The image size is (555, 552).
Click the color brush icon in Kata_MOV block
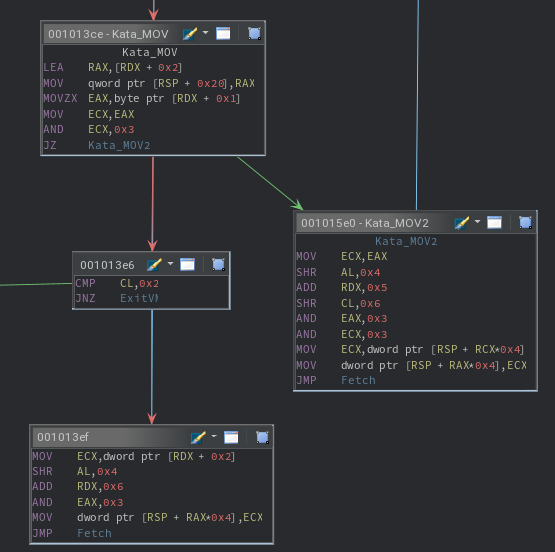click(190, 34)
